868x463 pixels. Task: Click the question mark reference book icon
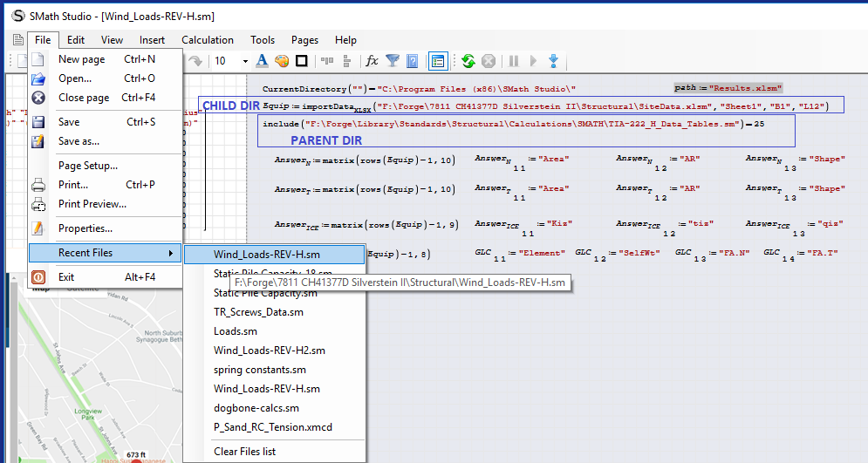413,61
